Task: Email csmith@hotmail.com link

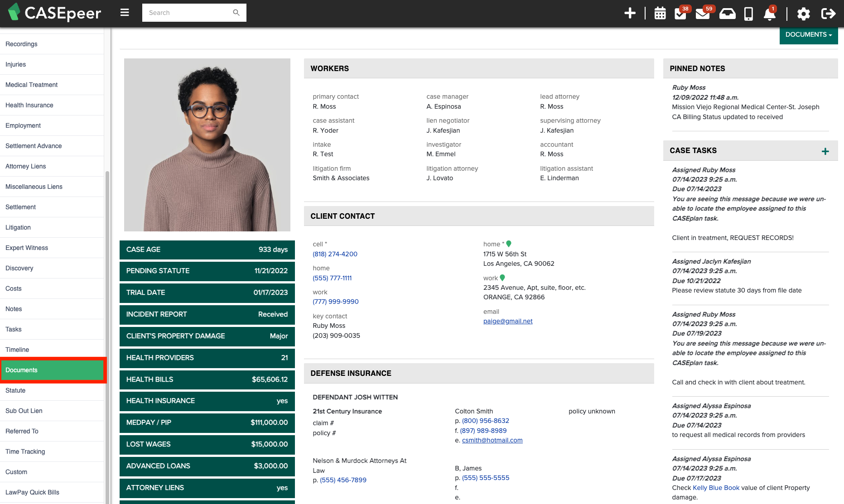Action: coord(492,440)
